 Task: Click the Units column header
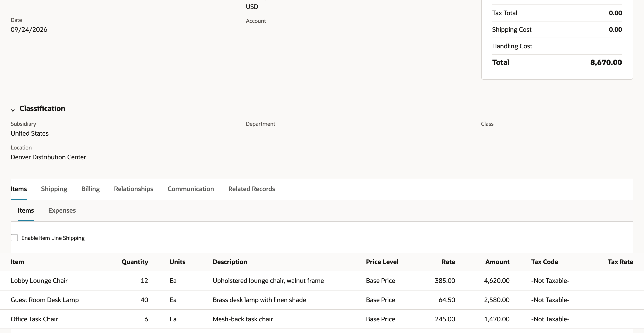click(x=178, y=262)
